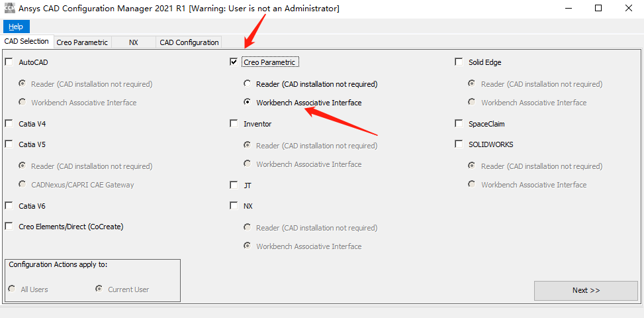The width and height of the screenshot is (644, 318).
Task: Tick the Catia V5 checkbox
Action: coord(9,144)
